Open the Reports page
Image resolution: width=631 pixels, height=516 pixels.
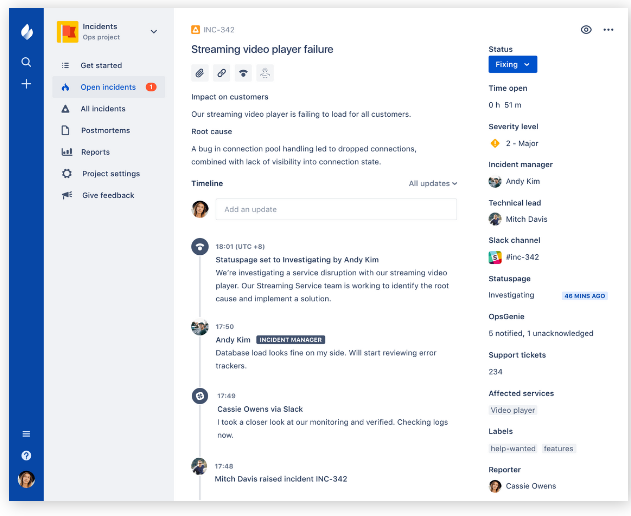coord(108,152)
